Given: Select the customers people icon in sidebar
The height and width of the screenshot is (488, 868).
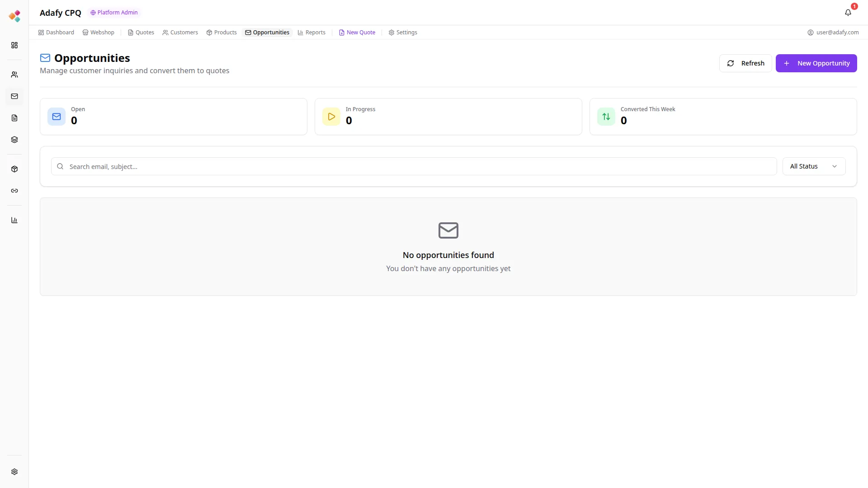Looking at the screenshot, I should (x=14, y=75).
